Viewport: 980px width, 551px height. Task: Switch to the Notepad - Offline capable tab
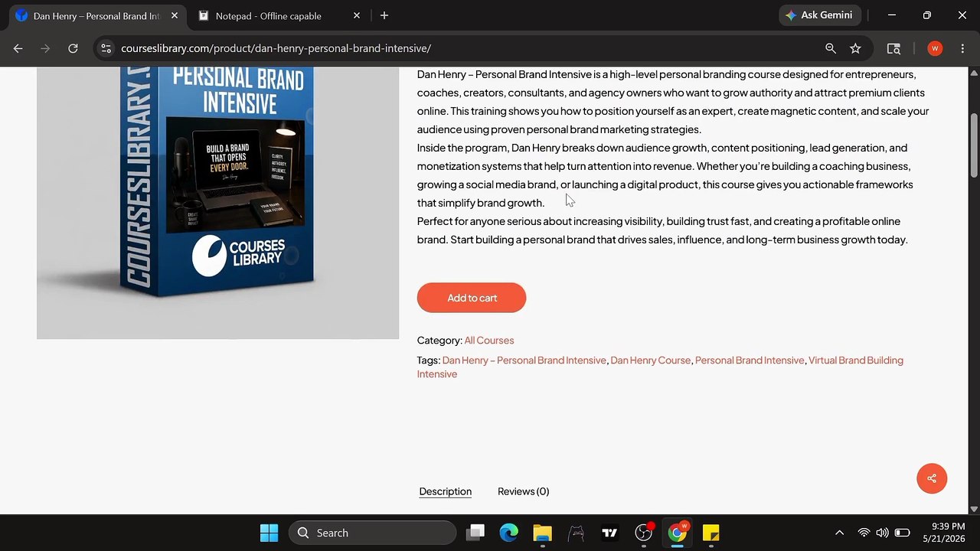click(x=279, y=15)
